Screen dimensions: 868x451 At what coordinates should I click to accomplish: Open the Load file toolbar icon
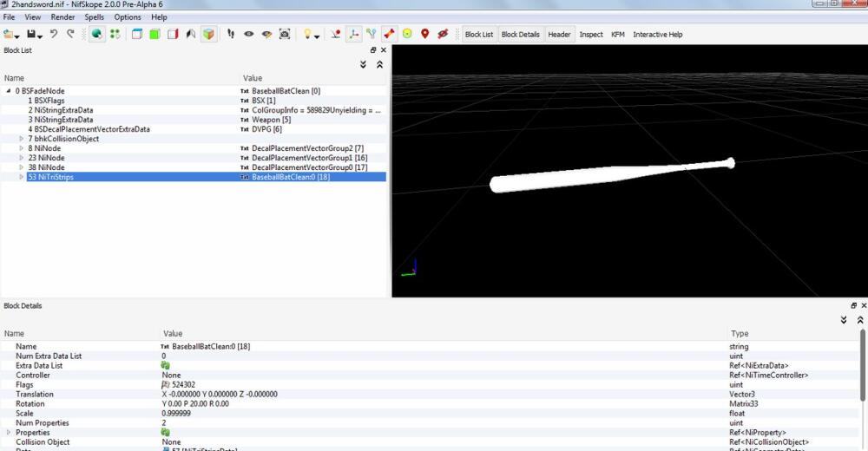pyautogui.click(x=9, y=35)
